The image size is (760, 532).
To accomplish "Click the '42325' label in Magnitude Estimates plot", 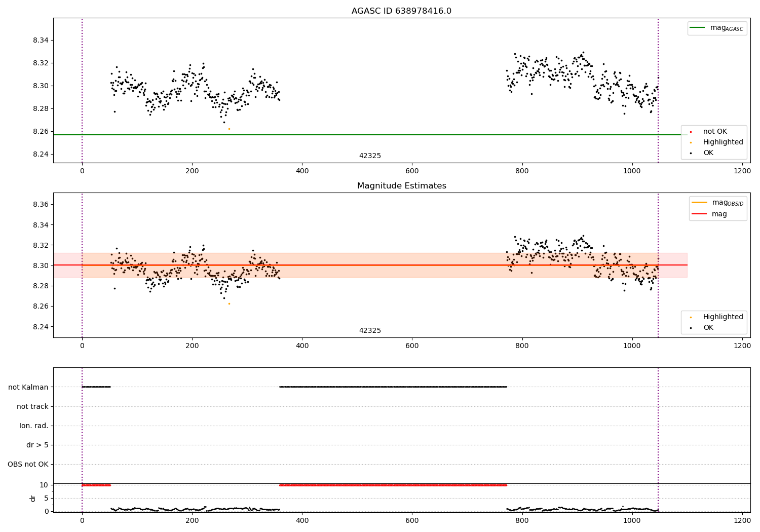I will [370, 331].
